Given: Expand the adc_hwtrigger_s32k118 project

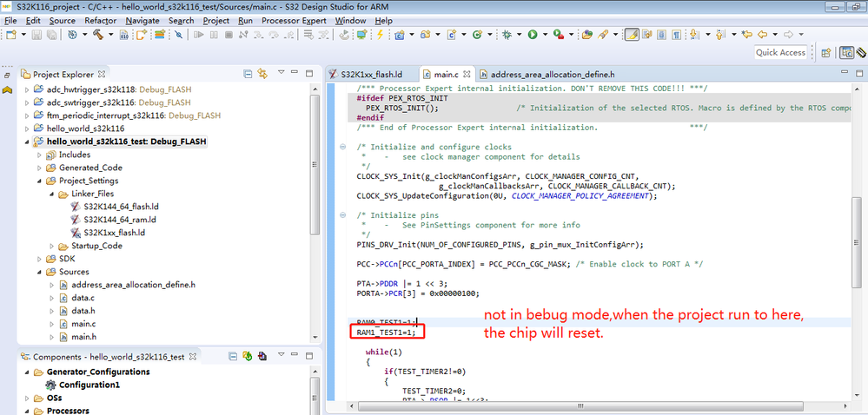Looking at the screenshot, I should [28, 89].
